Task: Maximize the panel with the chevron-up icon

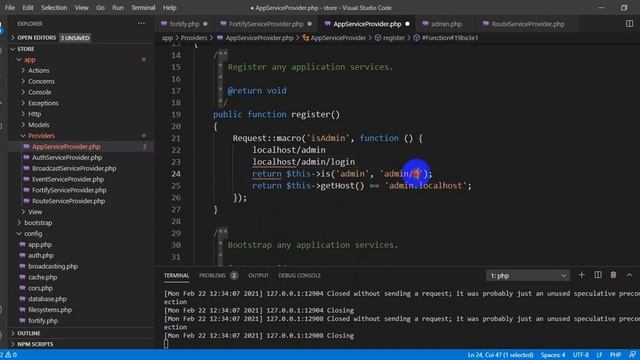Action: click(x=629, y=275)
